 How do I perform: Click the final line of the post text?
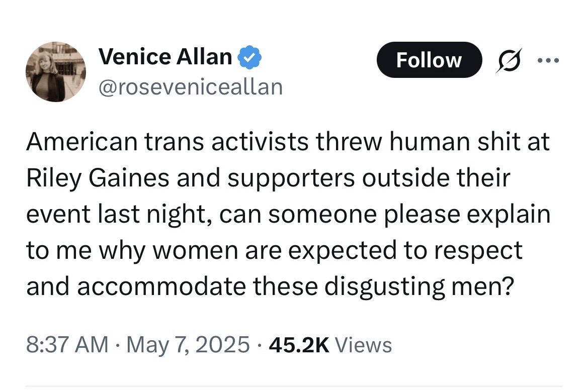click(270, 287)
